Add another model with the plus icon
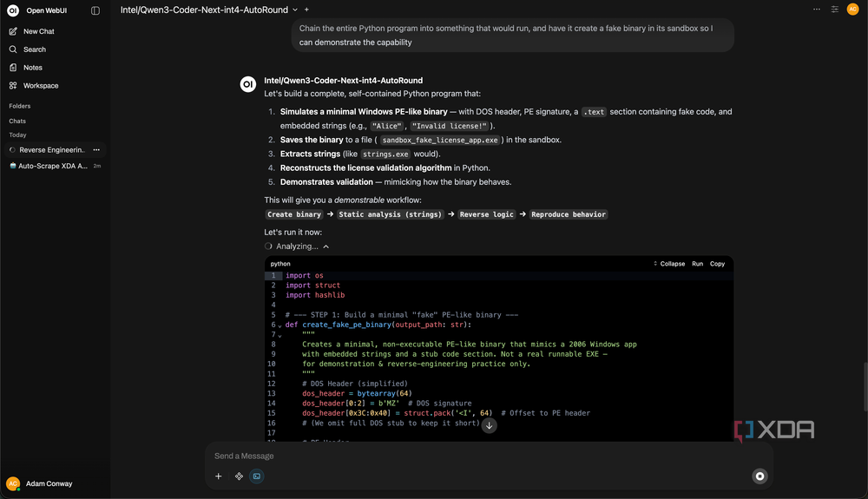The width and height of the screenshot is (868, 499). click(x=306, y=10)
